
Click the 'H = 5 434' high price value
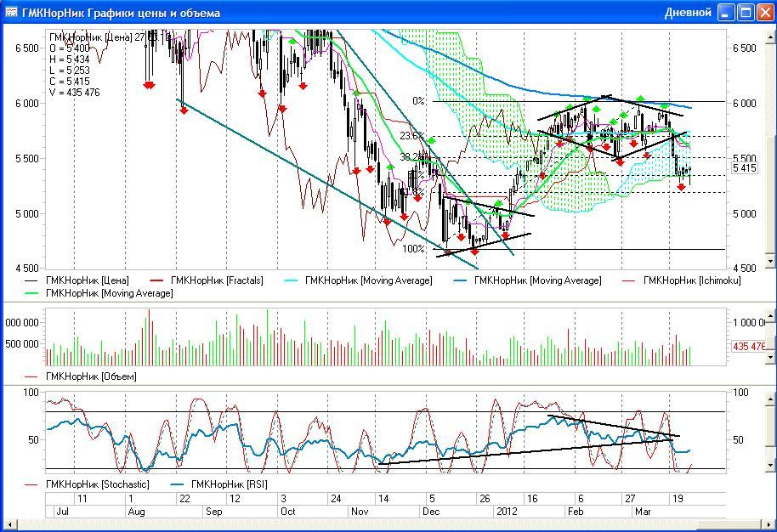tap(70, 59)
